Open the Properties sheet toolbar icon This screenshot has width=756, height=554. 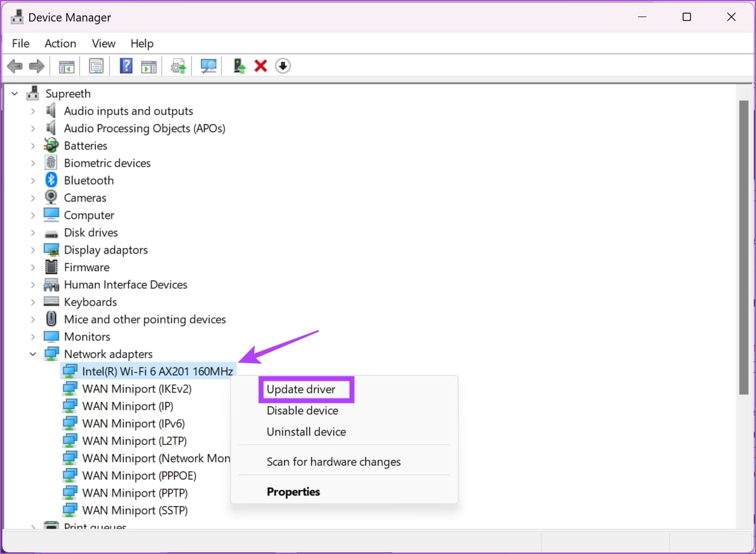(96, 67)
